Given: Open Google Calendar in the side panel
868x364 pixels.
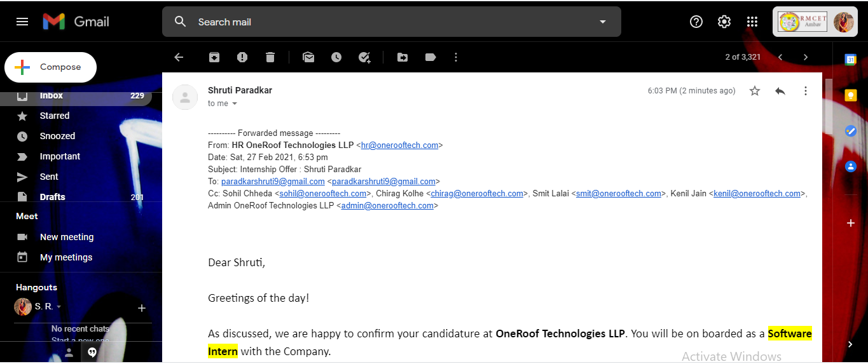Looking at the screenshot, I should tap(850, 59).
